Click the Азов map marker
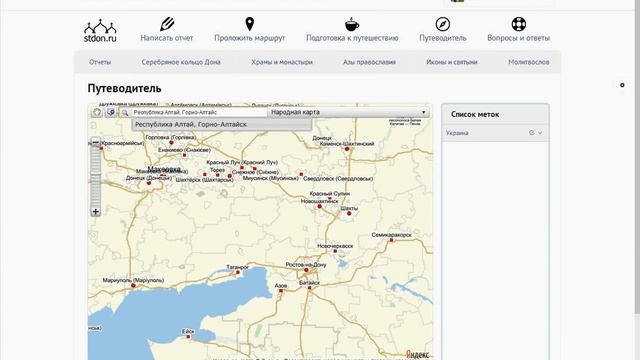The width and height of the screenshot is (640, 360). (x=281, y=291)
